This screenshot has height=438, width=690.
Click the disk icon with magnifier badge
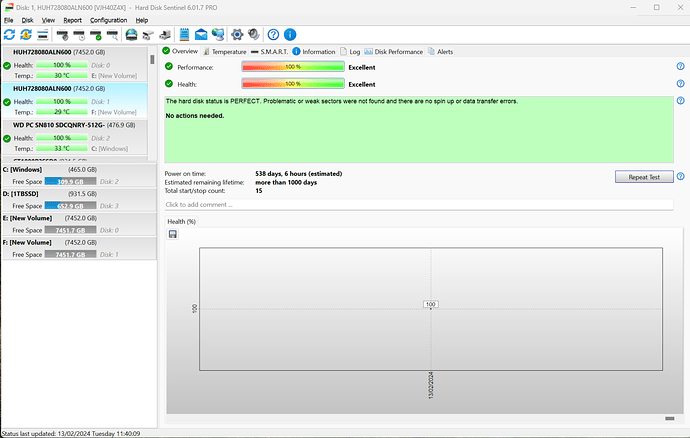[113, 35]
